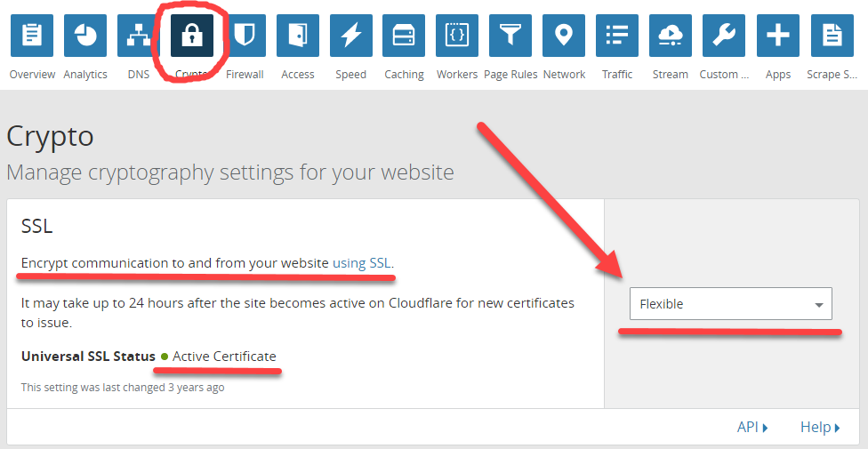This screenshot has width=868, height=449.
Task: Open the Scrape Shield document icon
Action: [832, 36]
